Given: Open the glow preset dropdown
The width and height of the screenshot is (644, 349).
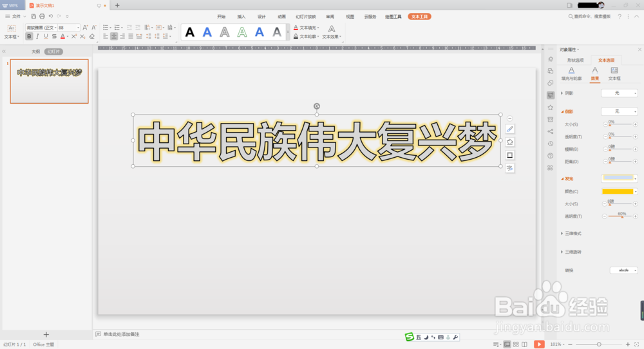Looking at the screenshot, I should point(620,178).
